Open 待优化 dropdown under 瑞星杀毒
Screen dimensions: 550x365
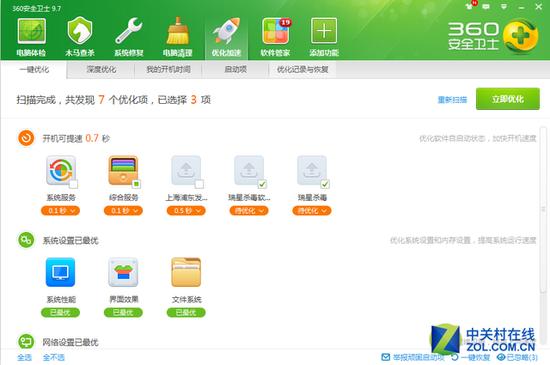(311, 211)
